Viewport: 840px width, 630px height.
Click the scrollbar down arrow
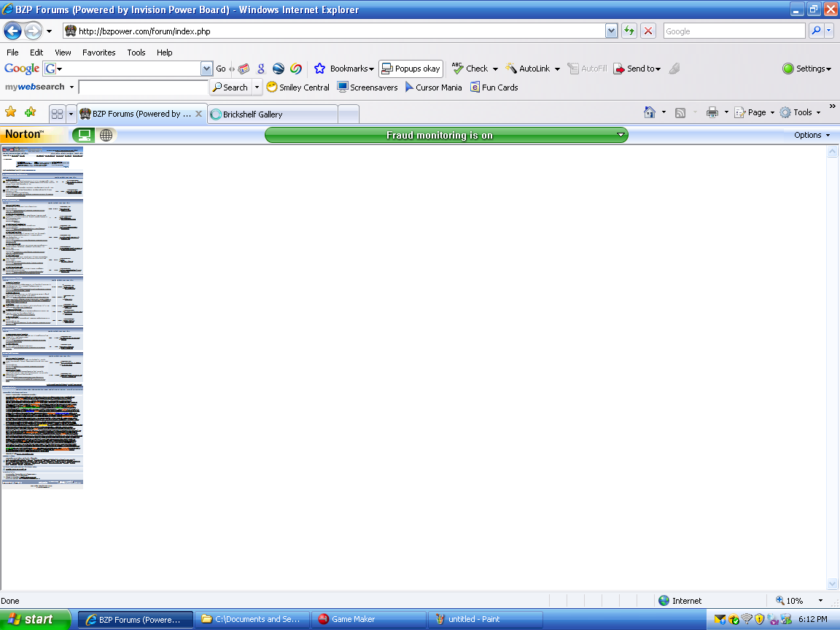point(832,583)
